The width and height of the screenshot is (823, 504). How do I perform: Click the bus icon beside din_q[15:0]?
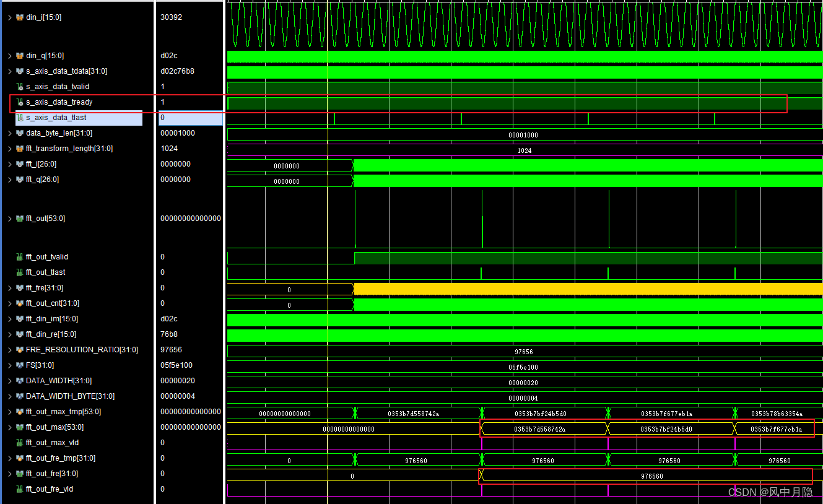coord(20,56)
